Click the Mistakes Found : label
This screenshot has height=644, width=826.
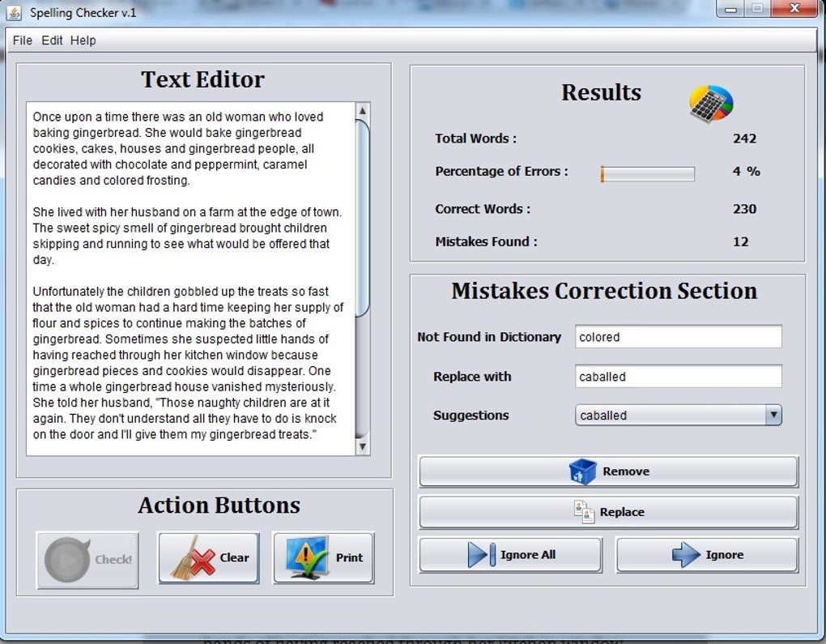click(486, 242)
